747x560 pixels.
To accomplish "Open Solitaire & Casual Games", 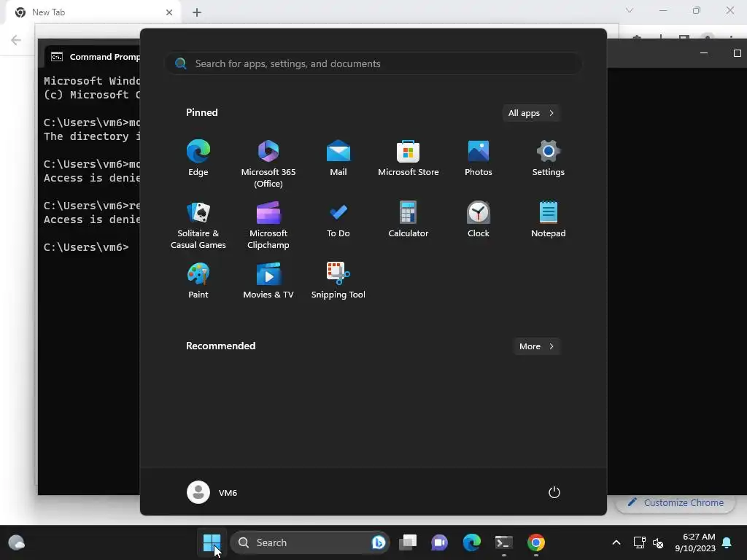I will click(198, 225).
